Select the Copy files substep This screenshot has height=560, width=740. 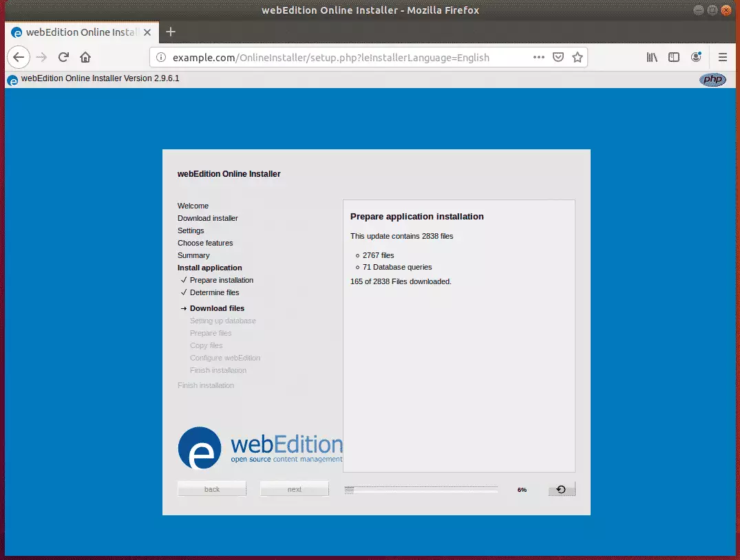(x=207, y=345)
